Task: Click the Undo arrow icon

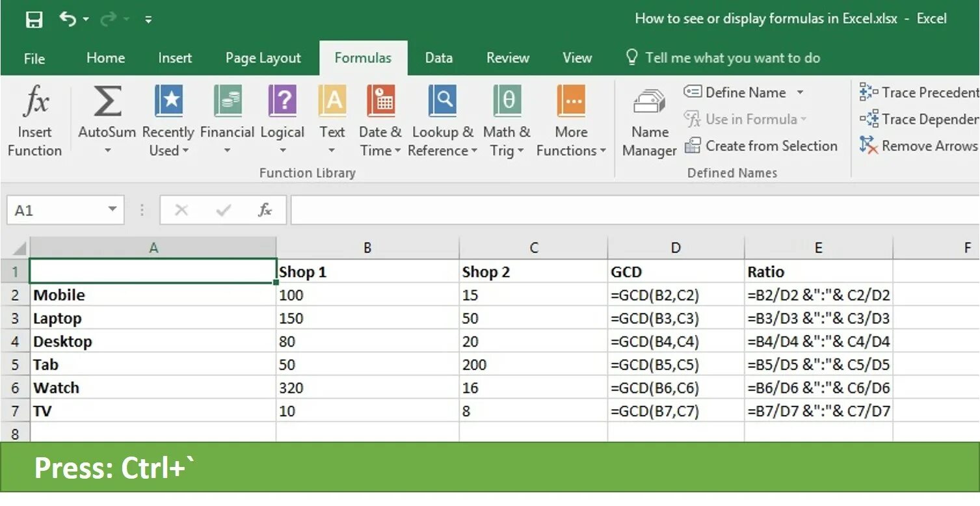Action: 68,19
